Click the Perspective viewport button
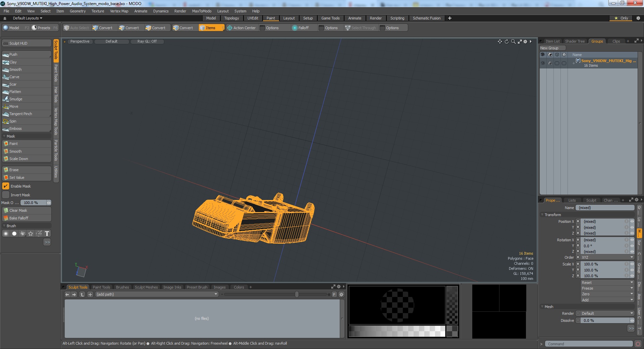 point(80,41)
